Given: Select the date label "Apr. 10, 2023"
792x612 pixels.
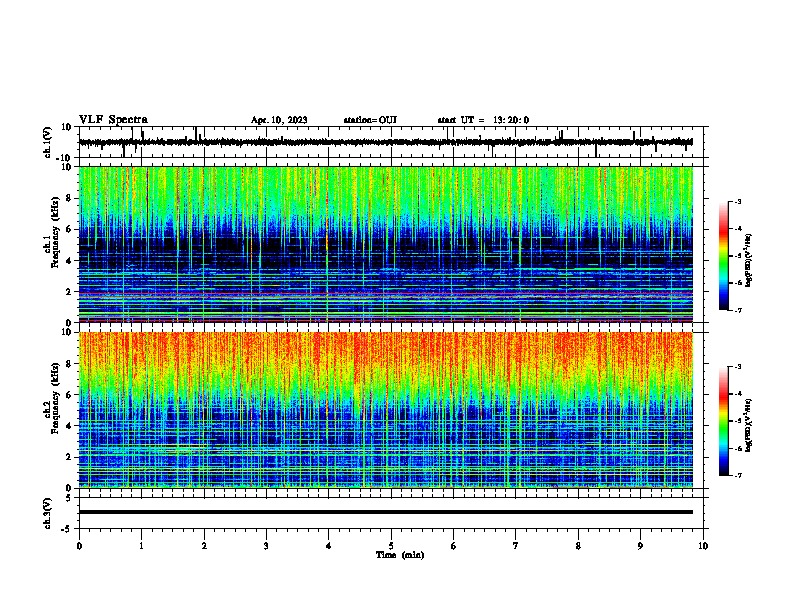Looking at the screenshot, I should 279,120.
